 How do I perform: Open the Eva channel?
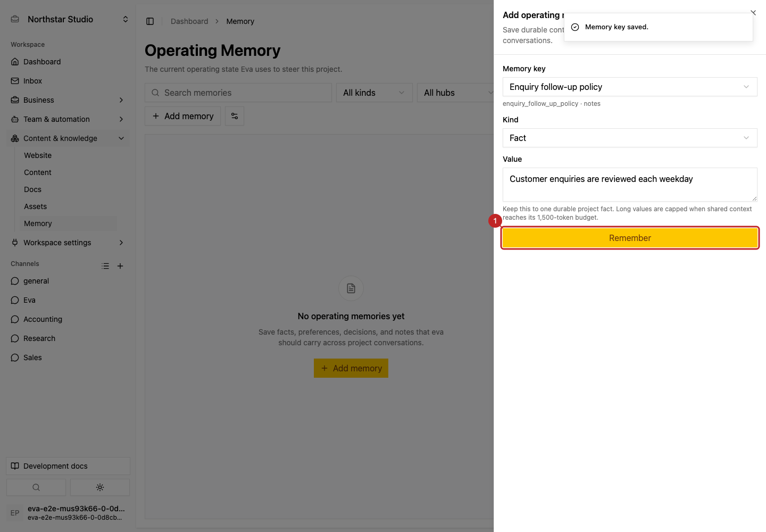click(68, 300)
